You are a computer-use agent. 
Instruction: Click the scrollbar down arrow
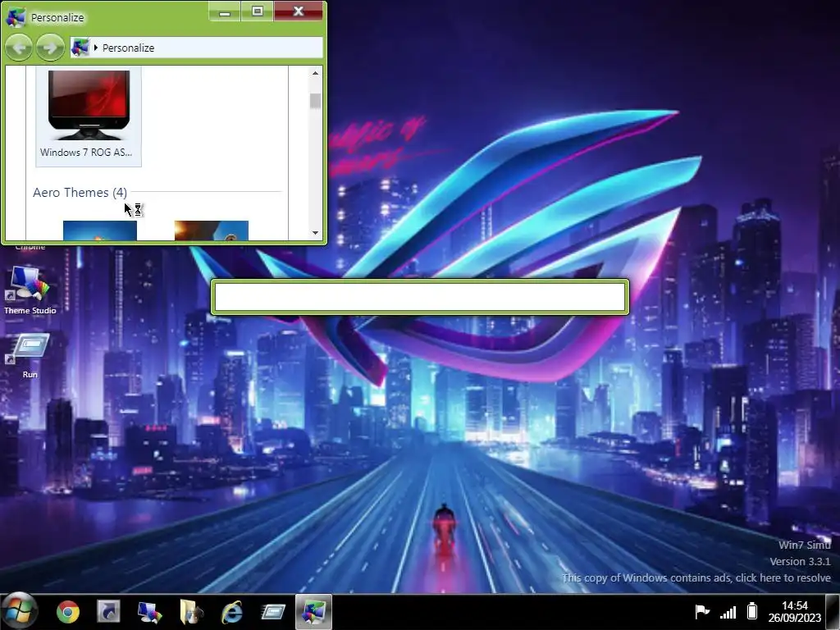click(x=315, y=232)
